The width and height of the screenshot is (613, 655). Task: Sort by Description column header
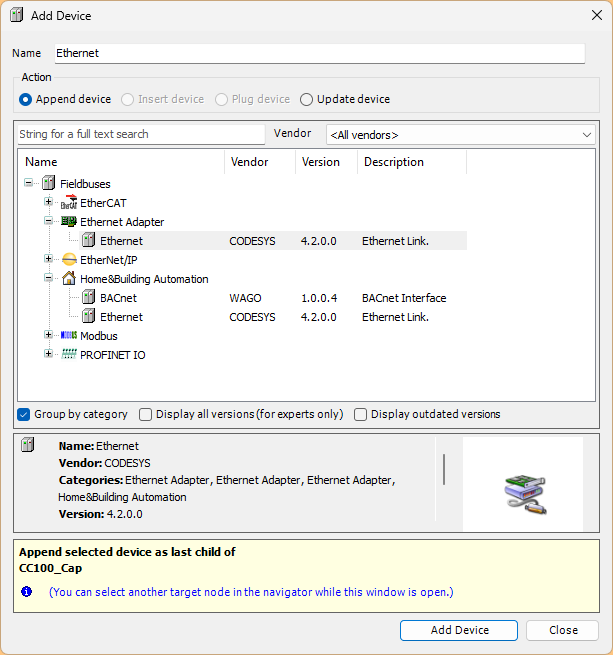coord(412,162)
